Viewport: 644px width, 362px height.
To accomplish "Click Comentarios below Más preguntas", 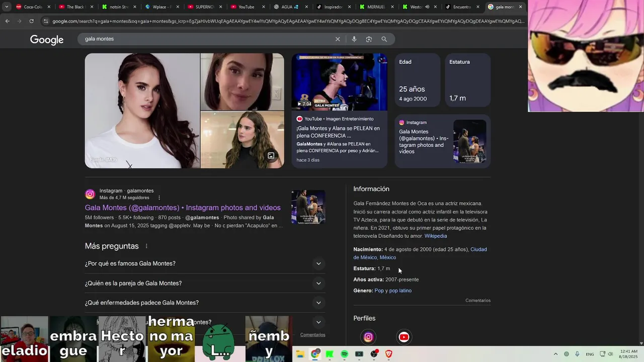I will (312, 335).
